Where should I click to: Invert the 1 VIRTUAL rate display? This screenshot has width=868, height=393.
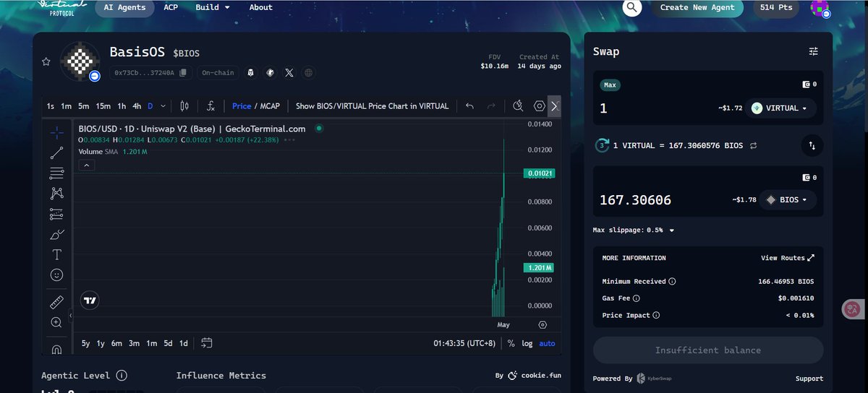pyautogui.click(x=754, y=146)
